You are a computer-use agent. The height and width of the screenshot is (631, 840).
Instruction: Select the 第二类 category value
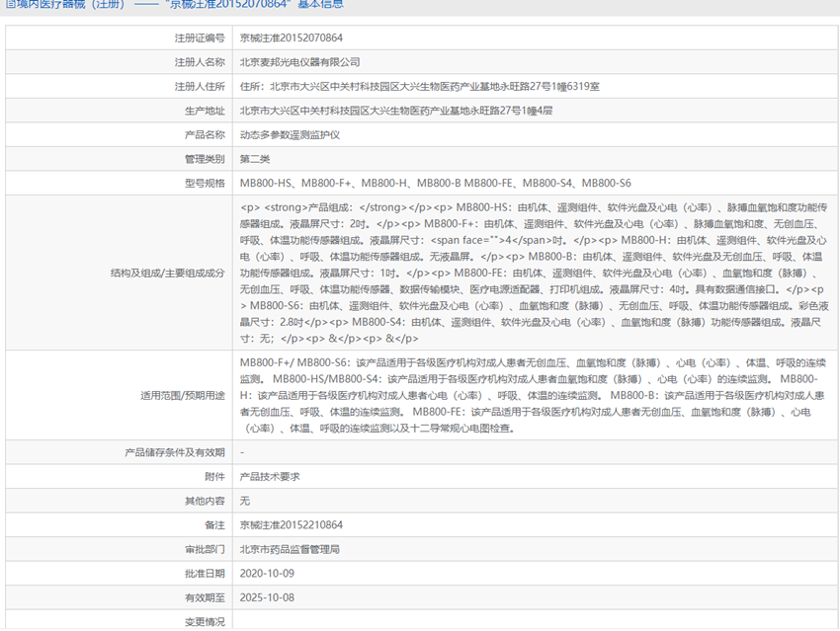tap(254, 159)
